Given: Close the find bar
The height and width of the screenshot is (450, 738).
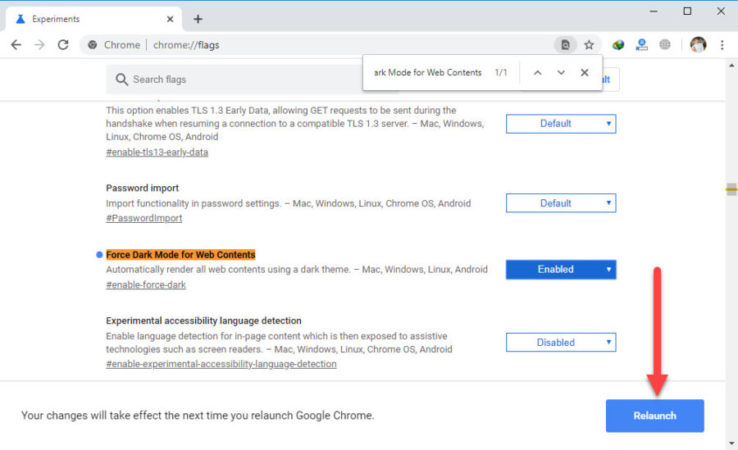Looking at the screenshot, I should pyautogui.click(x=585, y=72).
